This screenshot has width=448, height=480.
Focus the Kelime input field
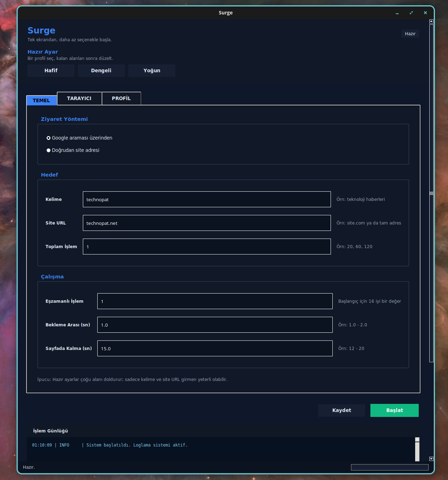207,199
